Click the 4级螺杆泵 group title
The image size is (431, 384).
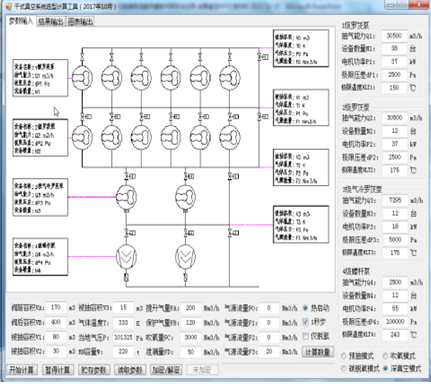356,271
